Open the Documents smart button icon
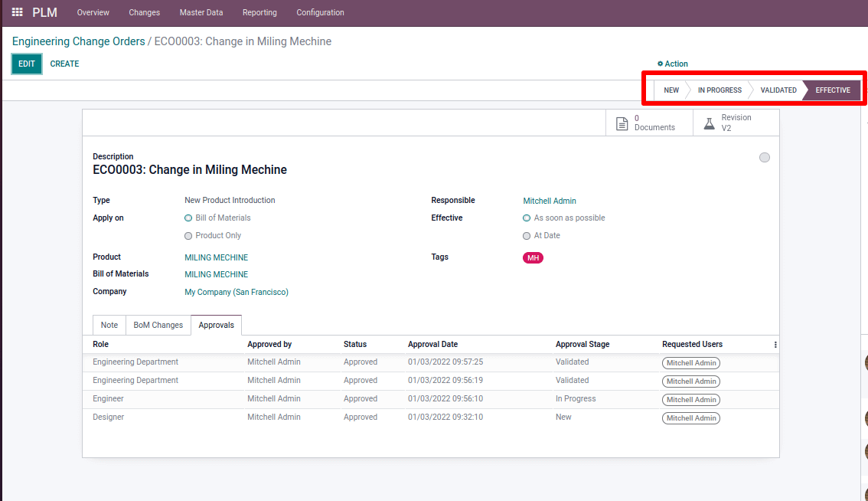This screenshot has height=501, width=868. point(622,123)
